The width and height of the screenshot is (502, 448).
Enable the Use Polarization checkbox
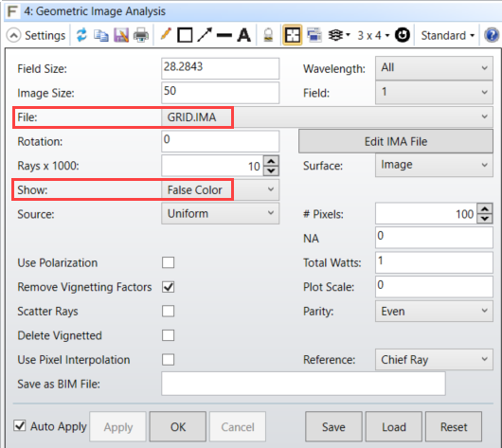coord(168,262)
